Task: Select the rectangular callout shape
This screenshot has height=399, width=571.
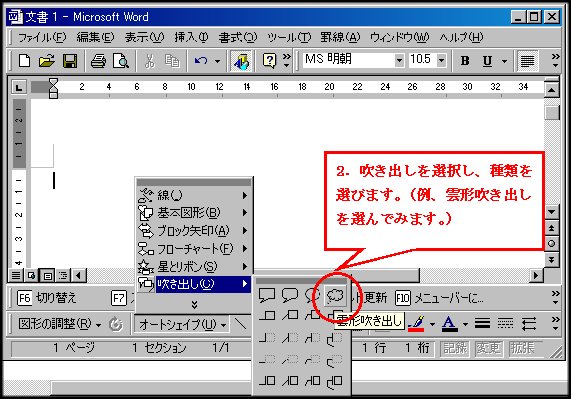Action: point(267,295)
